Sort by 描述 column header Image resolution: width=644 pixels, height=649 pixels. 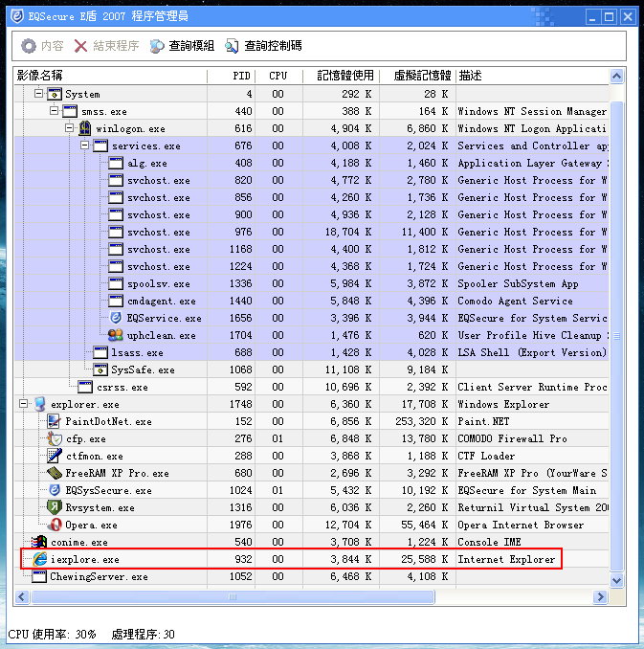[x=532, y=76]
